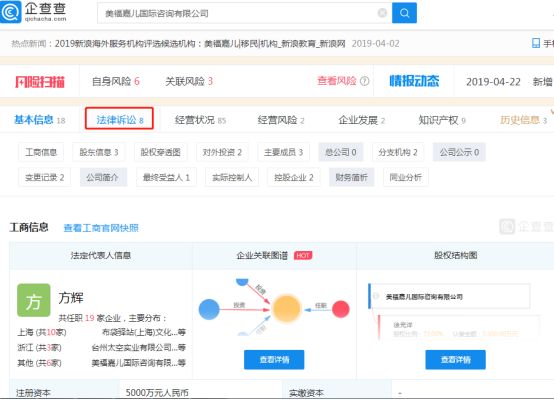Select the 财务简析 button
The width and height of the screenshot is (554, 400).
352,177
